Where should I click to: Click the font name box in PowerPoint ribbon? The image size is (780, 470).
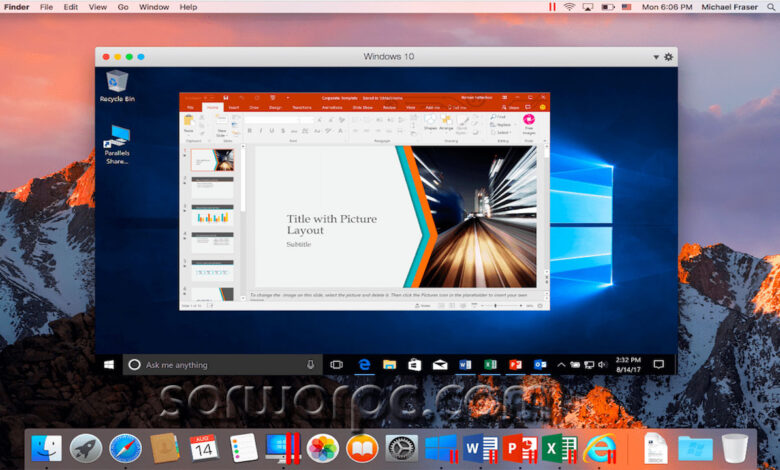[x=272, y=120]
